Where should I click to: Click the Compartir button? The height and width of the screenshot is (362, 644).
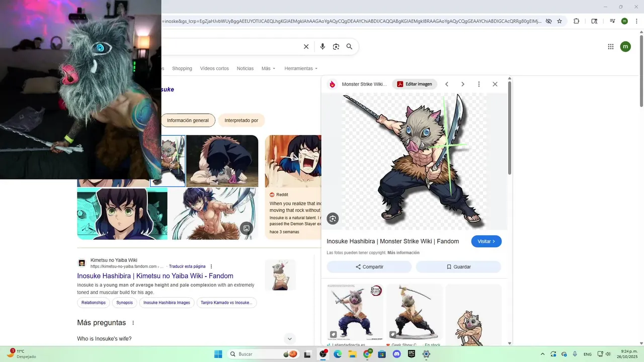click(369, 267)
